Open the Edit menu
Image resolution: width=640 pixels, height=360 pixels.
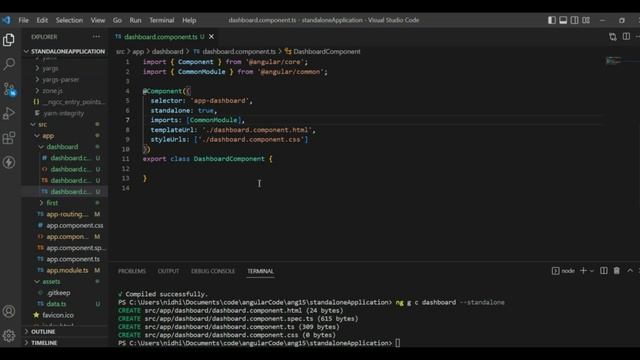click(42, 20)
